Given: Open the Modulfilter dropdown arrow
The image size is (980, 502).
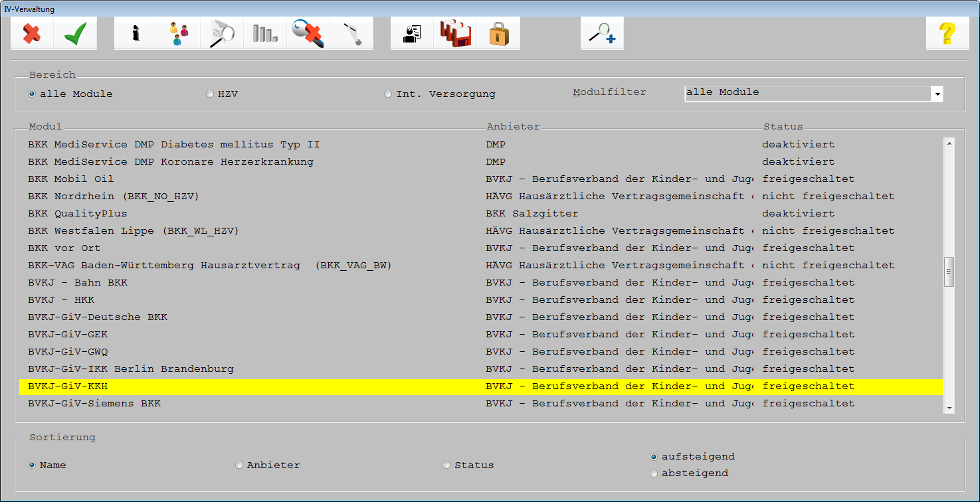Looking at the screenshot, I should pos(937,94).
